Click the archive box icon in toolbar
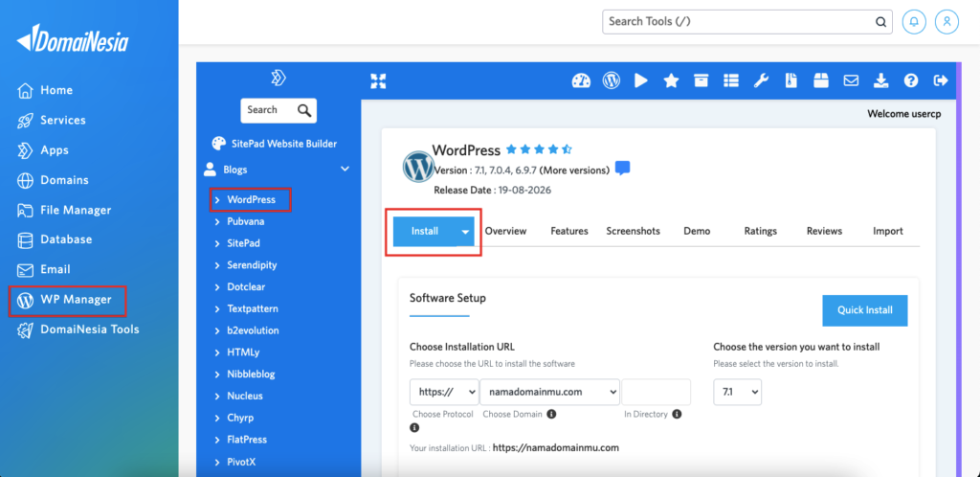The width and height of the screenshot is (980, 477). tap(702, 80)
